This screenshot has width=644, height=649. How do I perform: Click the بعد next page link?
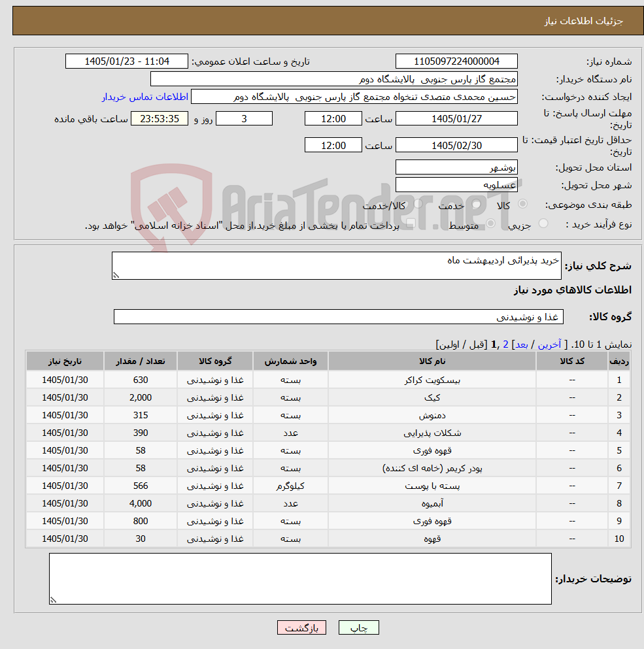(521, 344)
